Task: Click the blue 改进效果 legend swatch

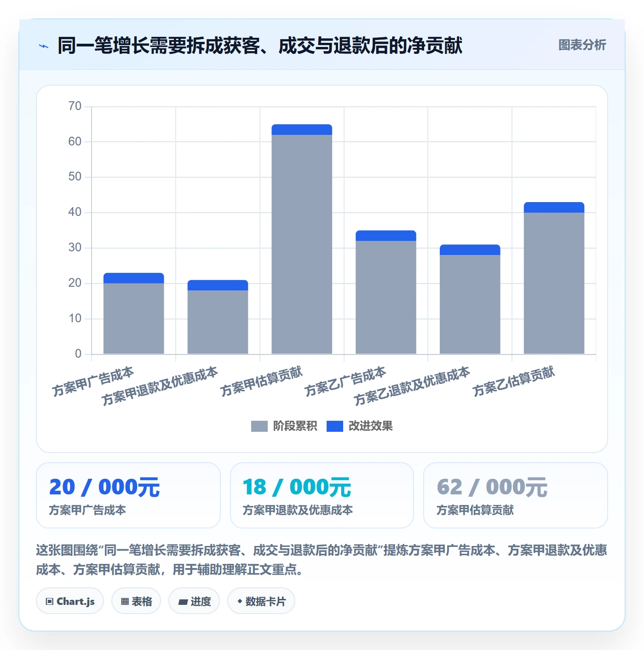Action: pos(335,426)
